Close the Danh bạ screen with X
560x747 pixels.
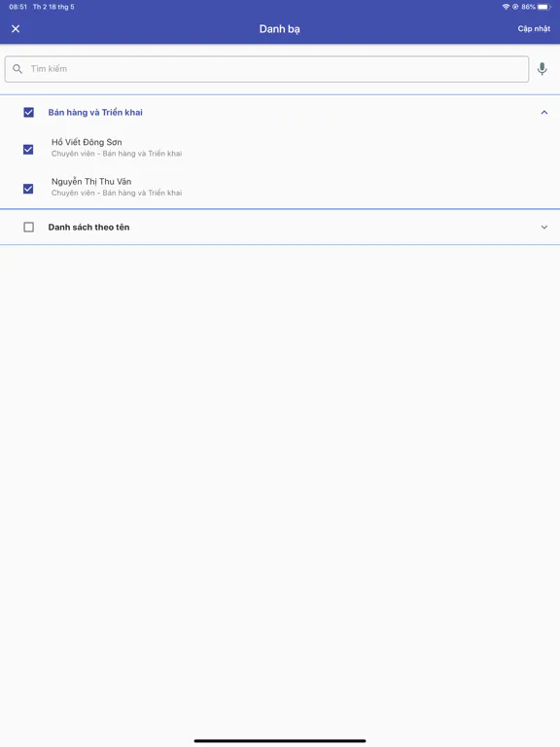click(x=16, y=28)
